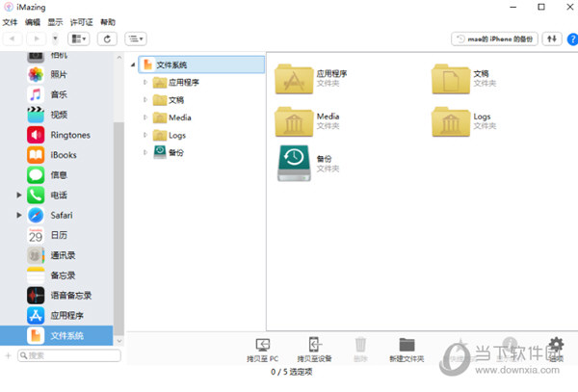
Task: Open the 许可证 menu
Action: [82, 22]
